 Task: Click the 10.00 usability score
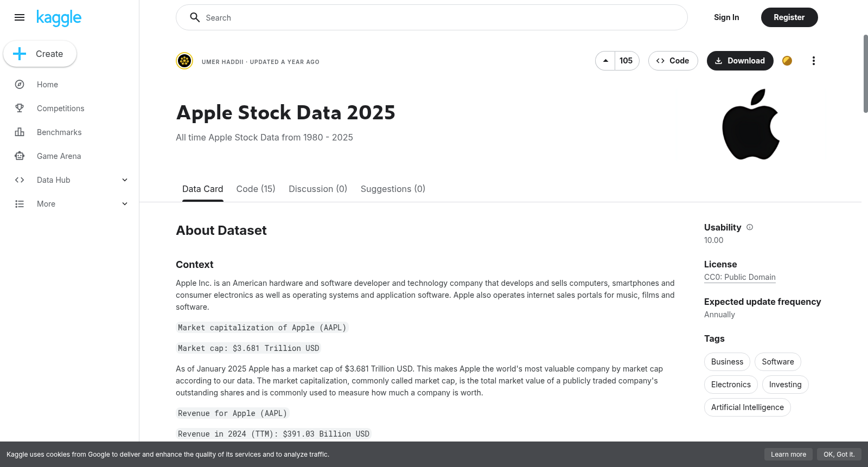pyautogui.click(x=713, y=240)
